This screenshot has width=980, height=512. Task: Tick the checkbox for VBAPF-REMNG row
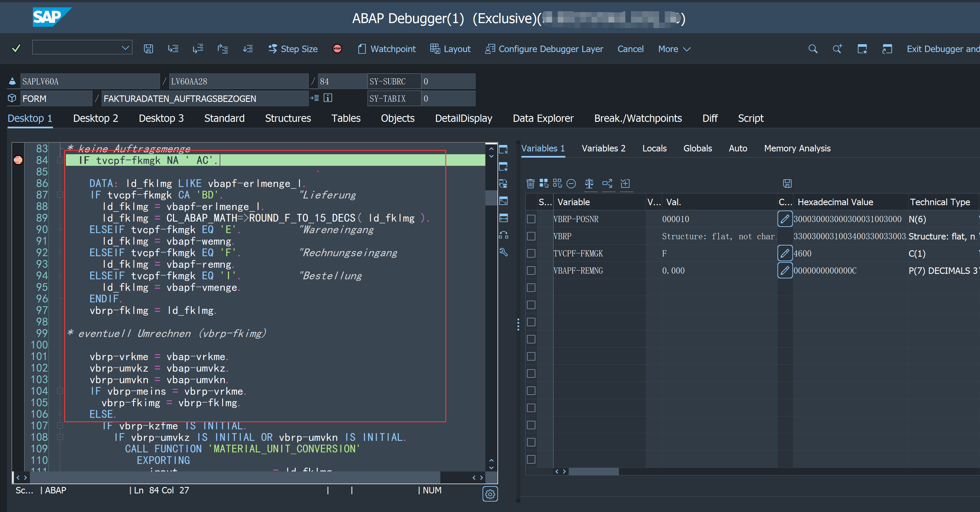(531, 270)
